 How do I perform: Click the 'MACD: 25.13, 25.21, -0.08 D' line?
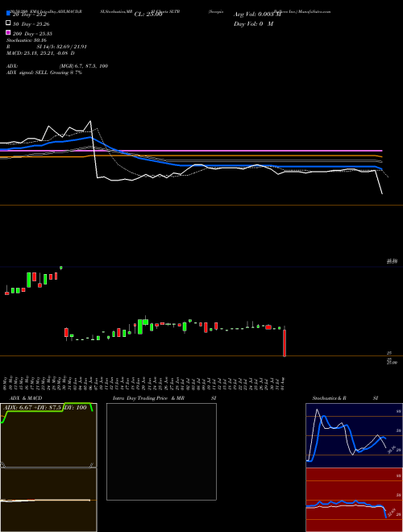pos(41,53)
